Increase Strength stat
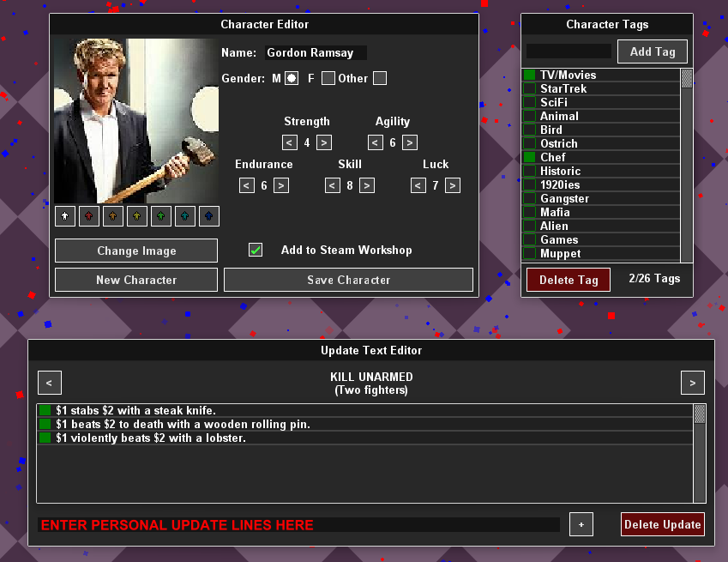Image resolution: width=728 pixels, height=562 pixels. (324, 142)
